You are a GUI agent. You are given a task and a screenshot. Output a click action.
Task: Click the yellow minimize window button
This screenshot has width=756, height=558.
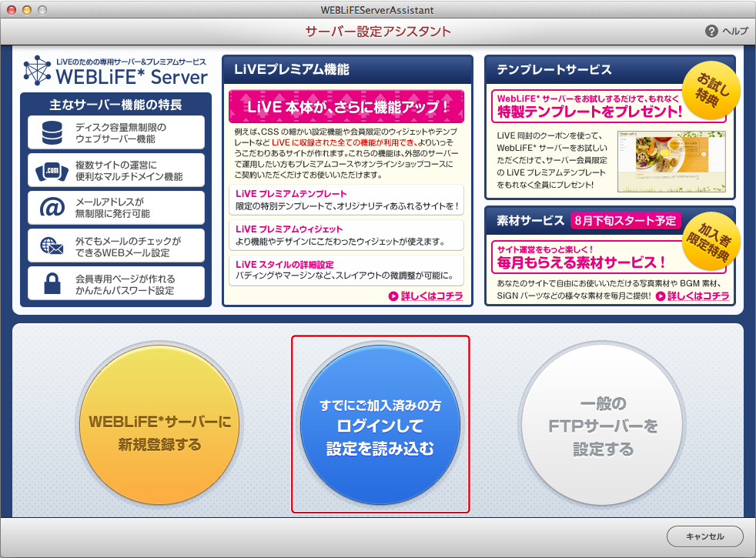27,10
